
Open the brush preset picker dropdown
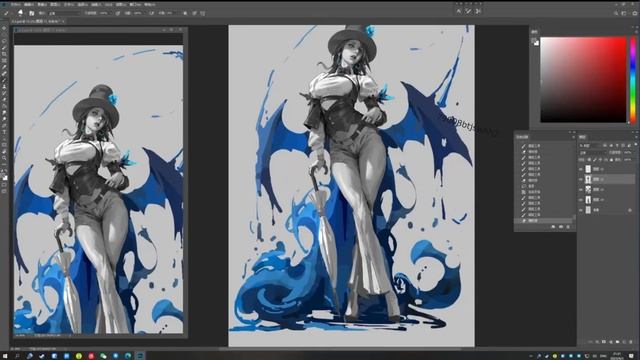[20, 13]
